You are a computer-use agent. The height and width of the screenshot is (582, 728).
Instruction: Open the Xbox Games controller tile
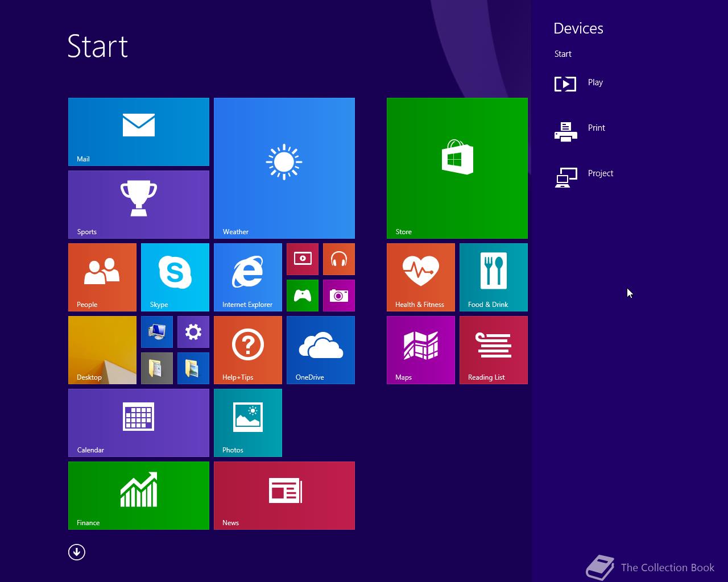pyautogui.click(x=303, y=296)
